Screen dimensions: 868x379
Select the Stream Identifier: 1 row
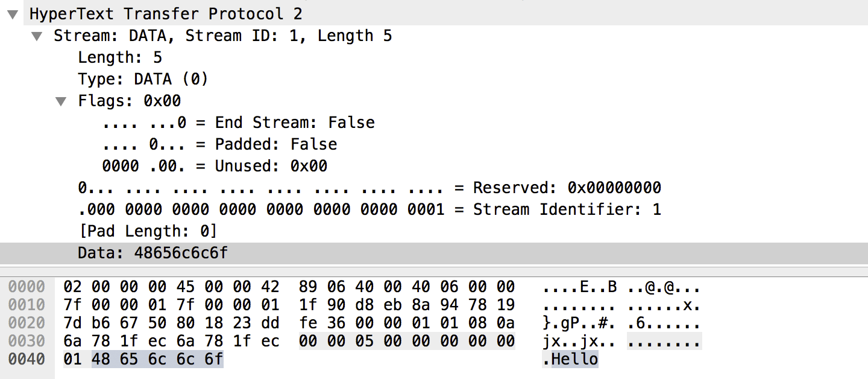point(369,209)
